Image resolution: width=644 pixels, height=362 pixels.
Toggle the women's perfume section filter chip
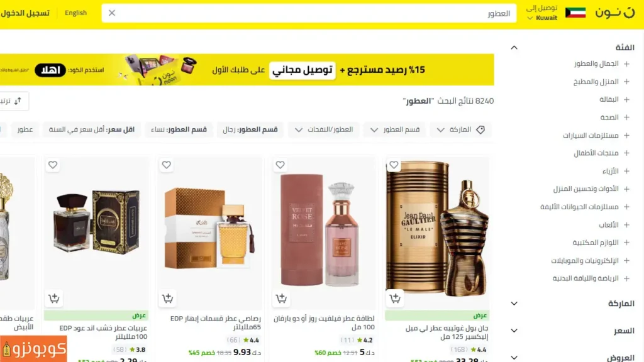click(x=179, y=129)
